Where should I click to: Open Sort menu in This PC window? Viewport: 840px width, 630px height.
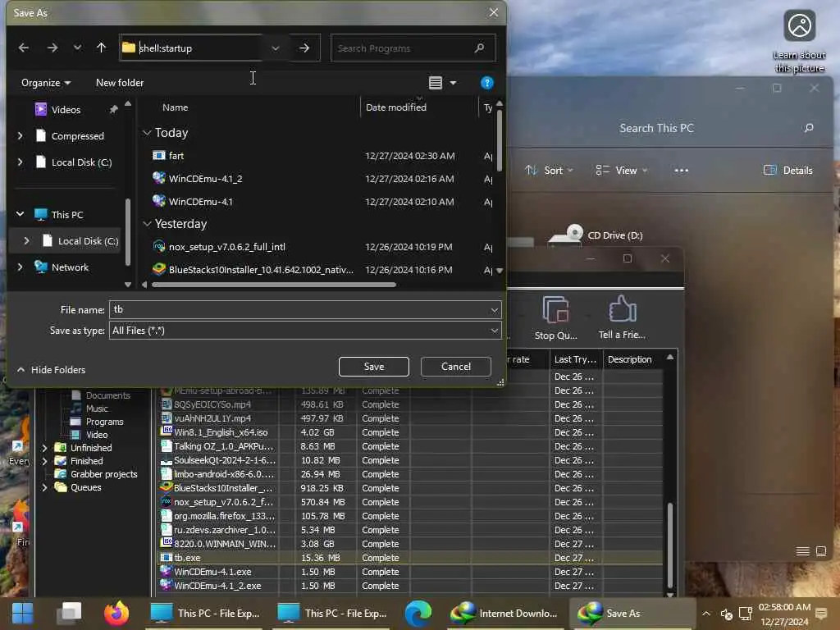(549, 171)
